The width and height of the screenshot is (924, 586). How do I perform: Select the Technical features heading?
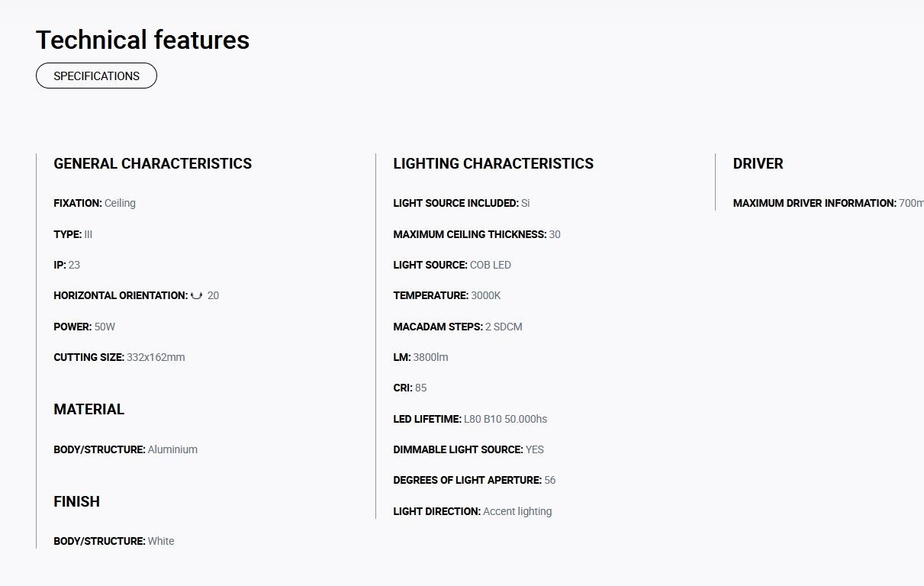point(143,40)
